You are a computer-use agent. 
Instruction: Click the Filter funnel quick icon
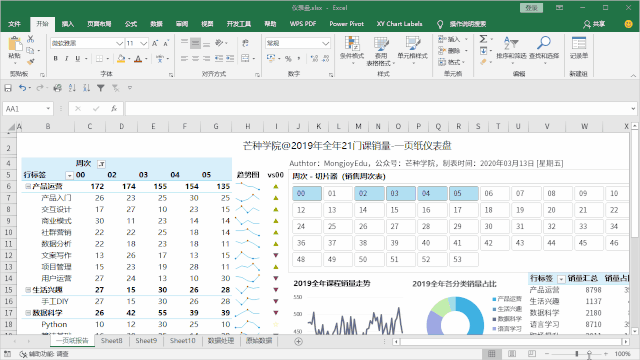pyautogui.click(x=100, y=88)
